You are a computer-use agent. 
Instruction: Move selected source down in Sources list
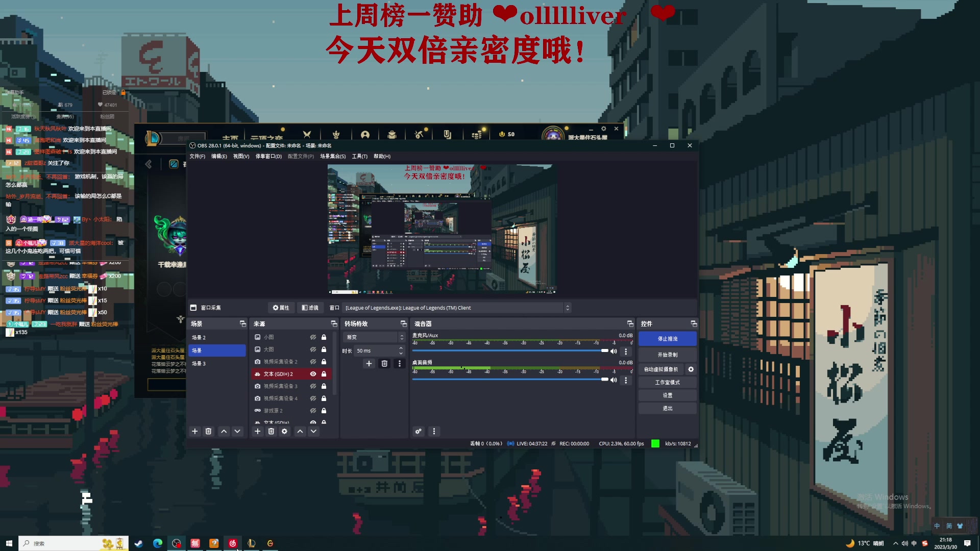click(313, 432)
